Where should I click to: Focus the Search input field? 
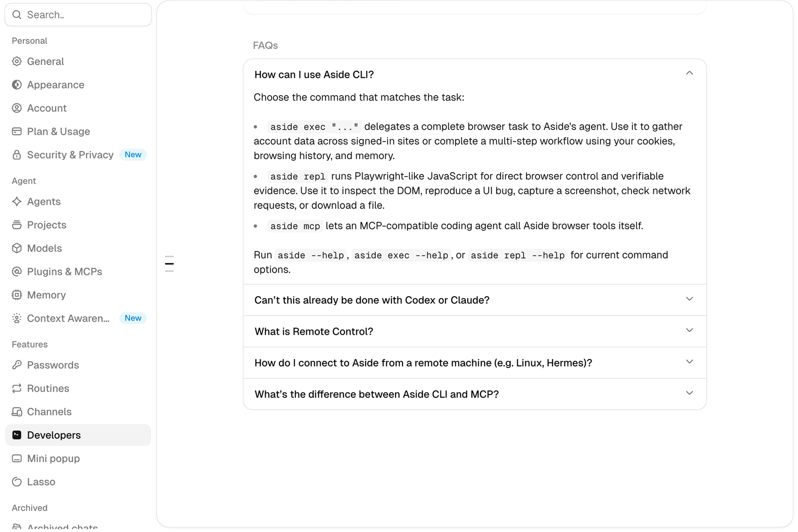point(78,14)
